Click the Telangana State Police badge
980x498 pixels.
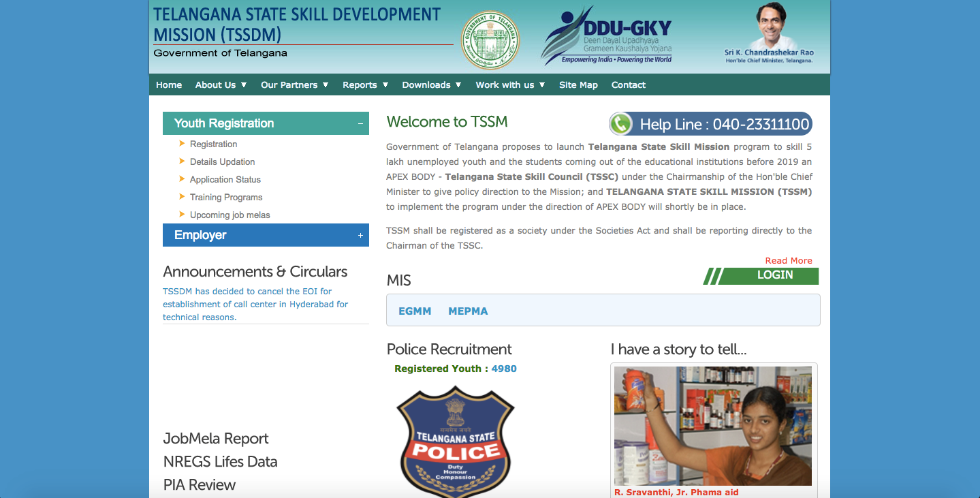pyautogui.click(x=456, y=441)
